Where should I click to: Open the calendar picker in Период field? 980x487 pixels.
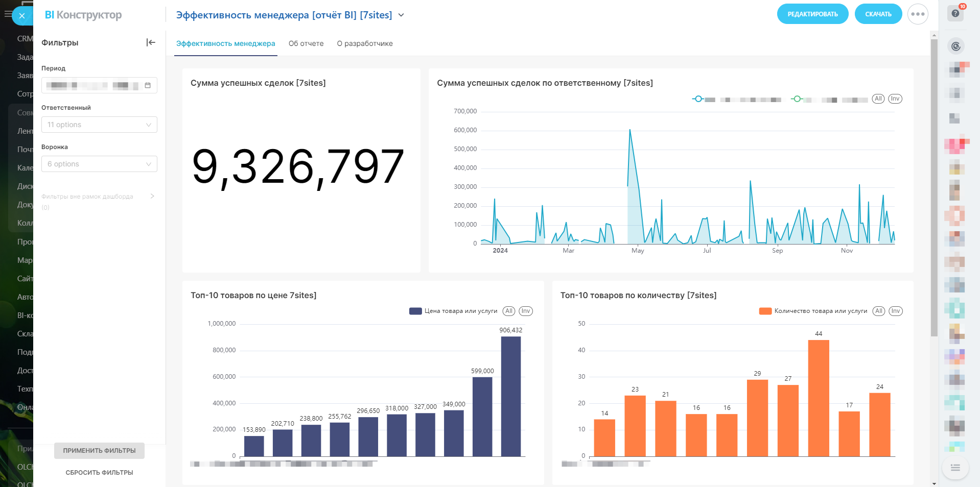[148, 85]
